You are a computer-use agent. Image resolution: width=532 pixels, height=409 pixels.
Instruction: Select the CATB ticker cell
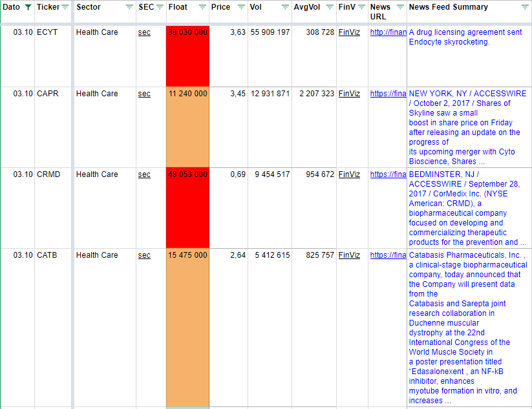coord(53,328)
